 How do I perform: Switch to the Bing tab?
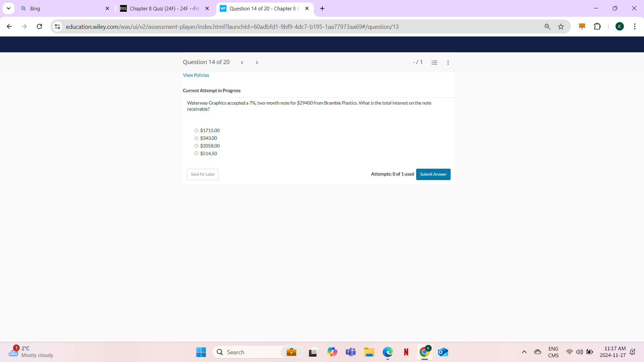pos(60,8)
